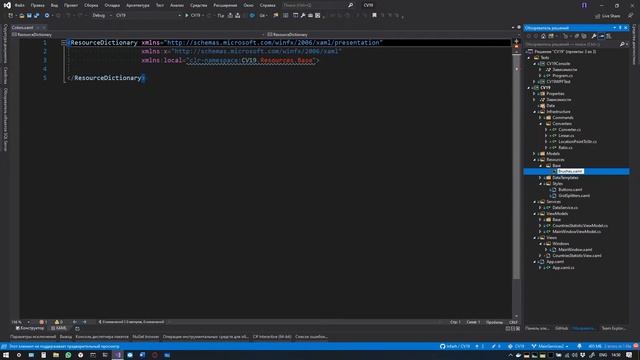Image resolution: width=640 pixels, height=360 pixels.
Task: Select App.xaml.cs file
Action: 563,267
